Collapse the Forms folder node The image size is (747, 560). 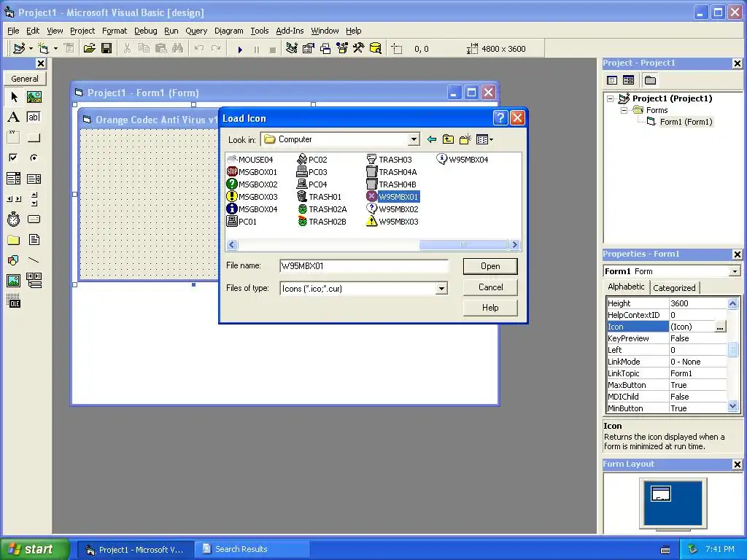click(x=624, y=110)
